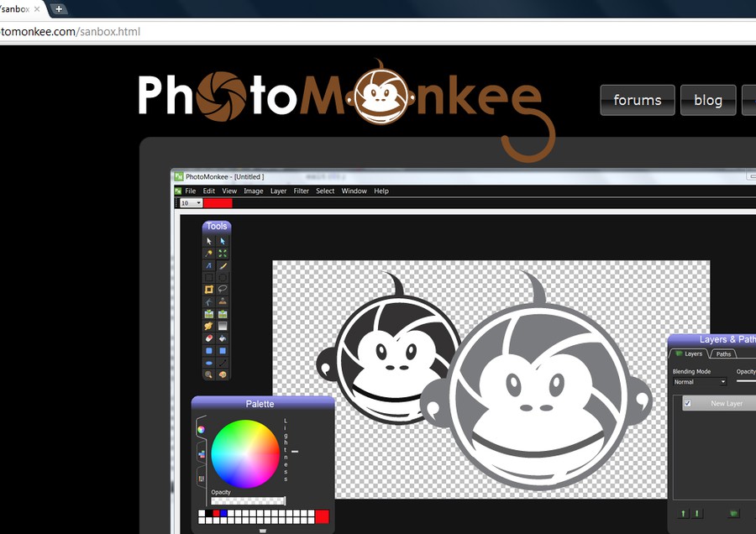Viewport: 756px width, 534px height.
Task: Collapse the Palette panel bottom handle
Action: point(263,530)
